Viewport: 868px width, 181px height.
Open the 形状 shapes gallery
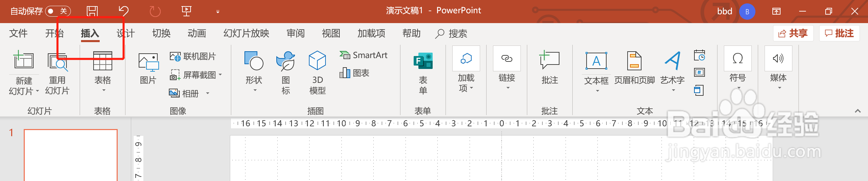coord(254,71)
